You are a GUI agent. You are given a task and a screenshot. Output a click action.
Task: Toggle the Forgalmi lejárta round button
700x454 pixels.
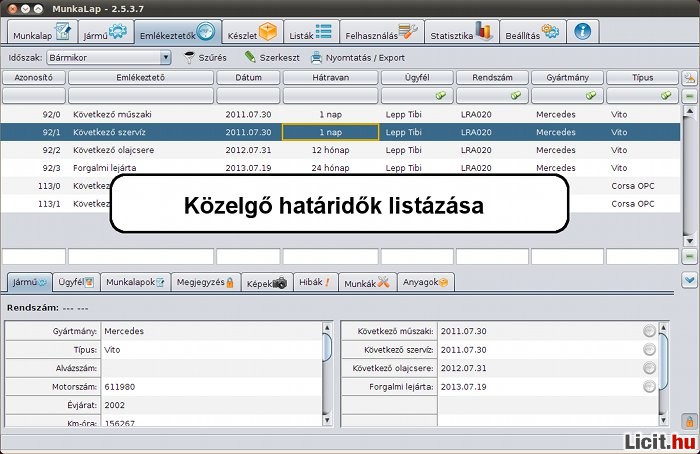coord(650,387)
